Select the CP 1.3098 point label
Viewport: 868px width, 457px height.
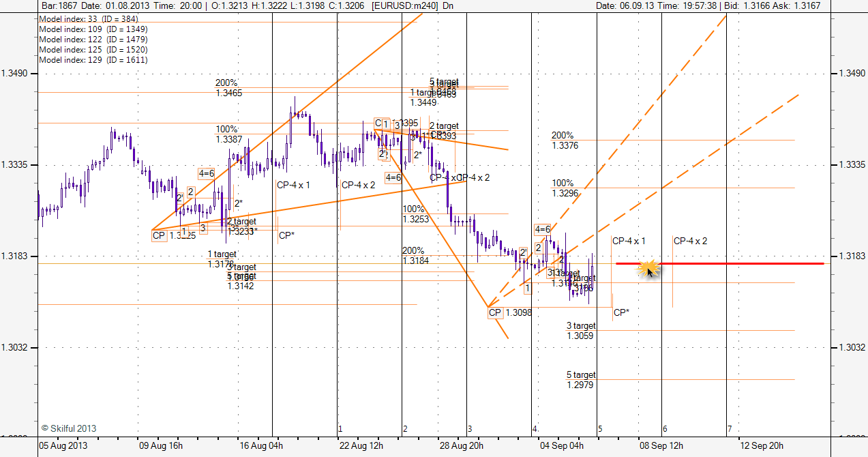point(511,313)
